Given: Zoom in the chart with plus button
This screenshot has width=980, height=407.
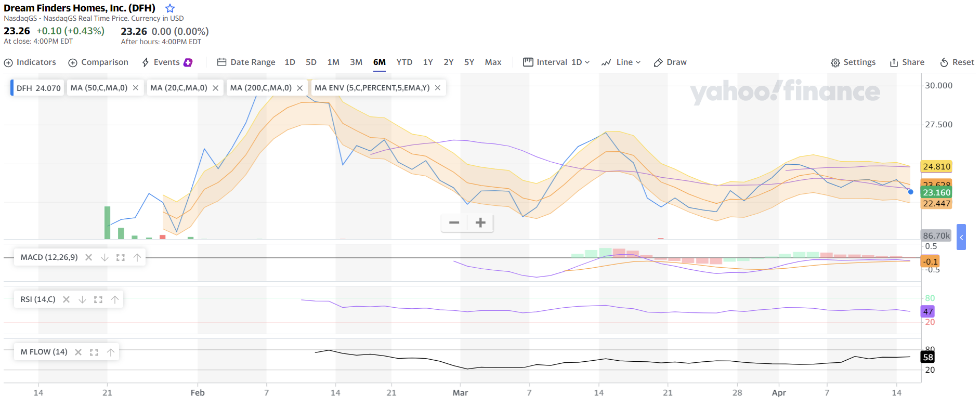Looking at the screenshot, I should click(480, 222).
